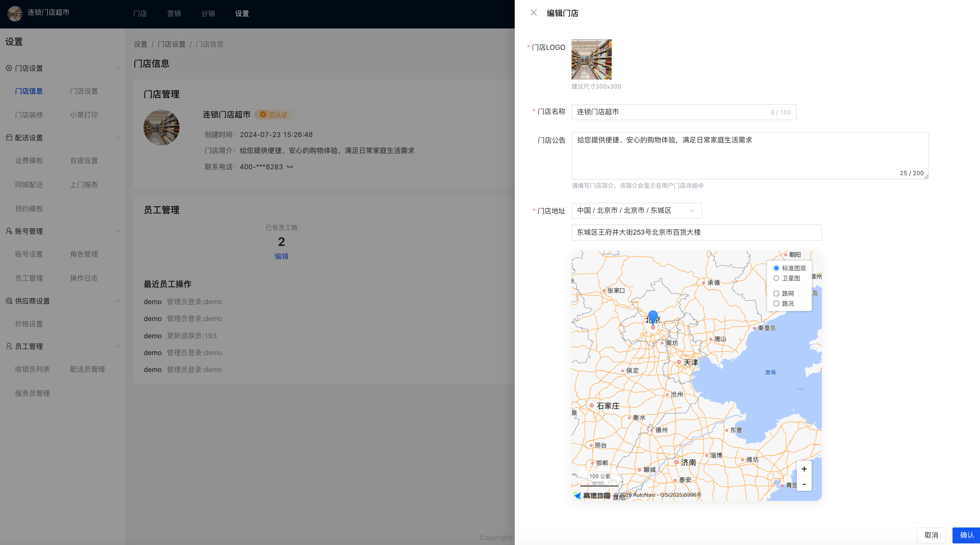The image size is (980, 545).
Task: Open the 分销 top menu
Action: [208, 14]
